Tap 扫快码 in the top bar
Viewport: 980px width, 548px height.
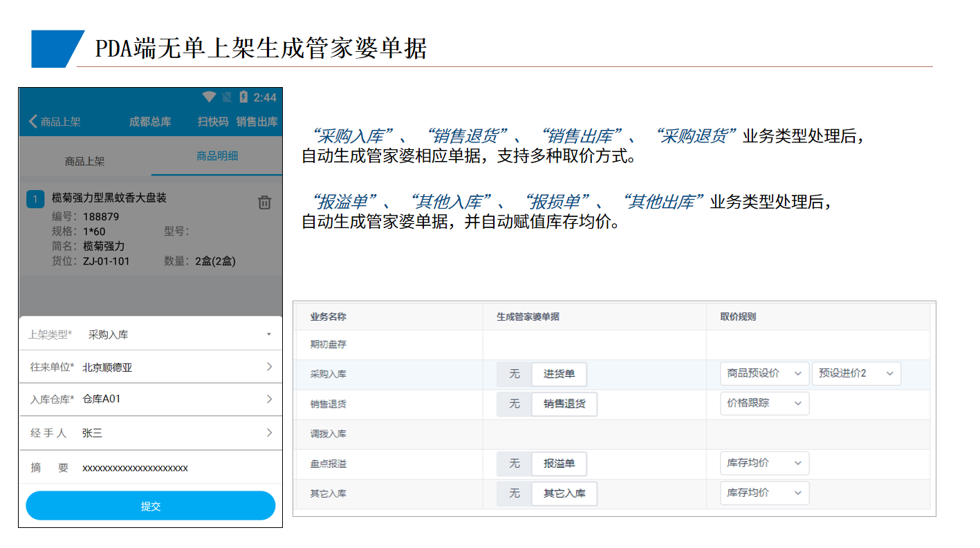(x=212, y=122)
